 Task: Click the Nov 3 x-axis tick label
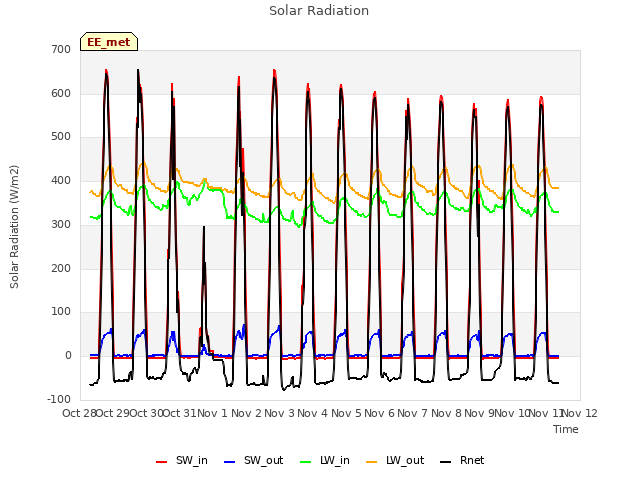pyautogui.click(x=279, y=413)
